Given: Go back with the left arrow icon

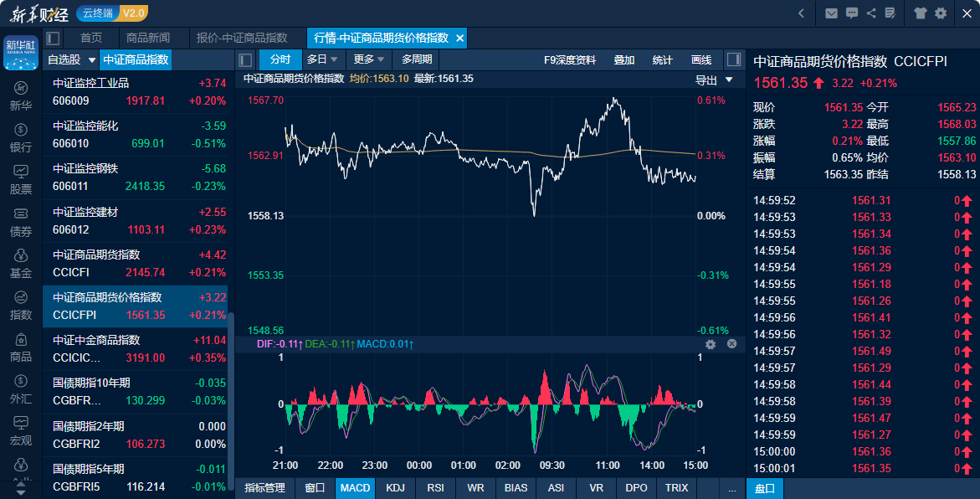Looking at the screenshot, I should tap(802, 13).
